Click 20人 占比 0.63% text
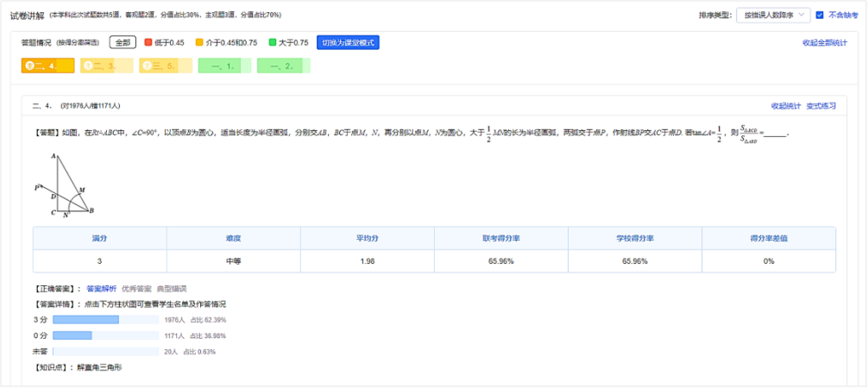Image resolution: width=868 pixels, height=388 pixels. click(190, 352)
